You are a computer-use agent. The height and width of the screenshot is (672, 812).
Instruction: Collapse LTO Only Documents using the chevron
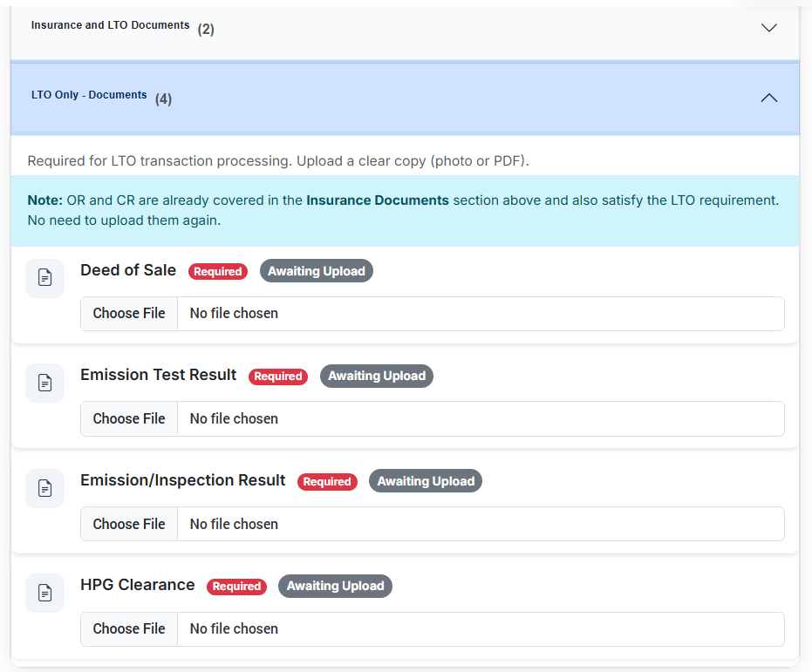coord(768,98)
